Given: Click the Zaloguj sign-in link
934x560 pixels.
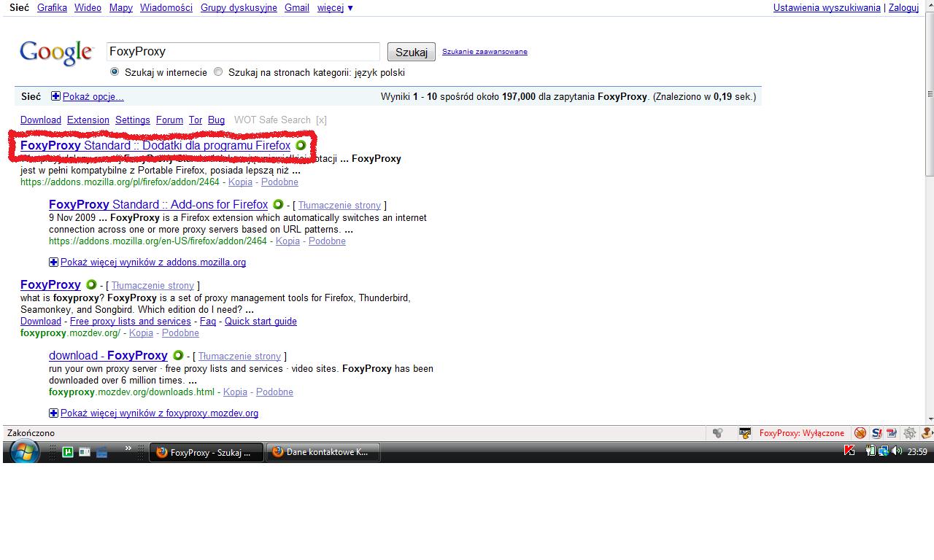Looking at the screenshot, I should click(903, 7).
